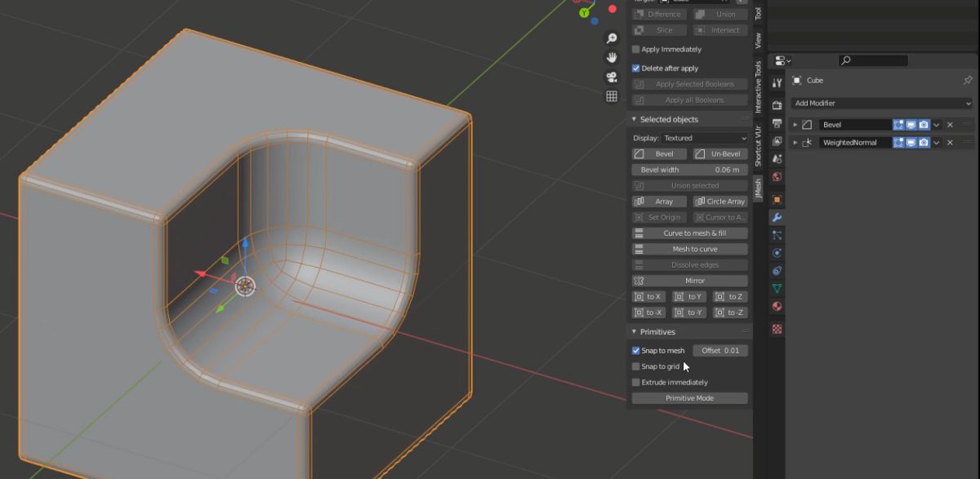This screenshot has width=980, height=479.
Task: Click the Circle Array button
Action: pyautogui.click(x=720, y=202)
